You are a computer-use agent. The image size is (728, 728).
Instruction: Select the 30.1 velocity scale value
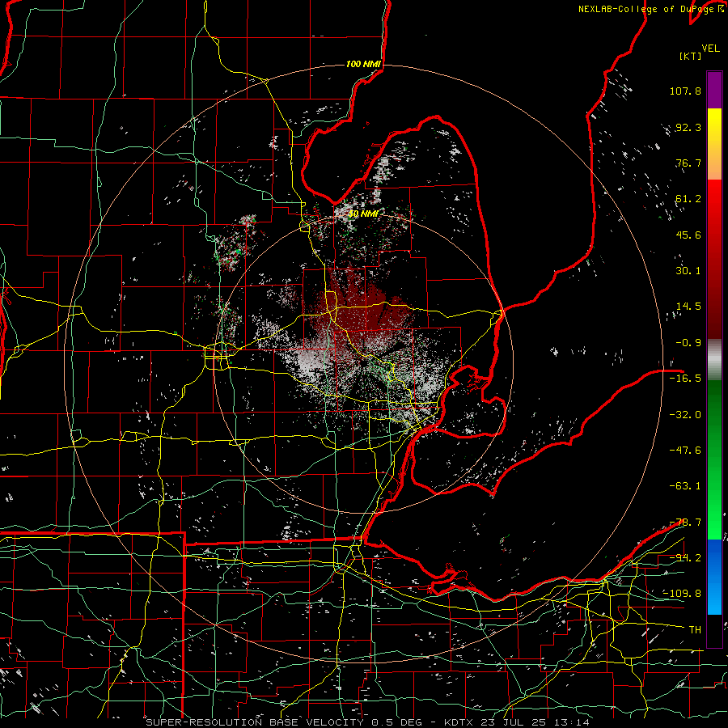click(x=688, y=271)
